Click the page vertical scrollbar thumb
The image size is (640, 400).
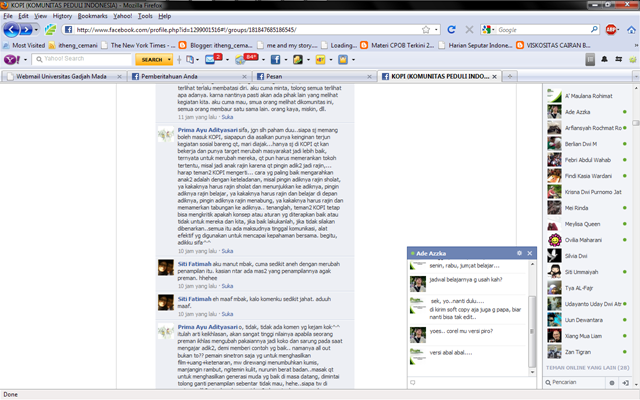tap(636, 123)
